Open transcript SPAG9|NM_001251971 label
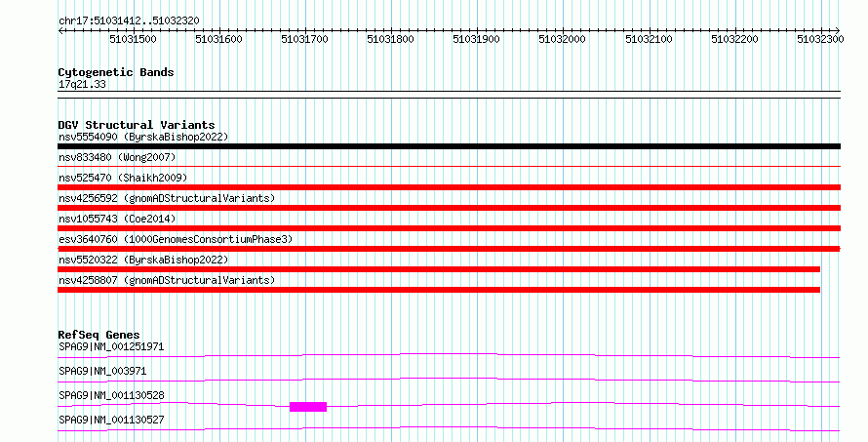 coord(111,346)
